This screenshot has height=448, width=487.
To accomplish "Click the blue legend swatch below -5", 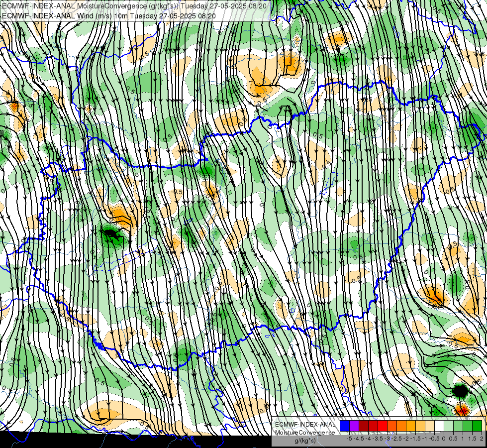I will pos(345,426).
